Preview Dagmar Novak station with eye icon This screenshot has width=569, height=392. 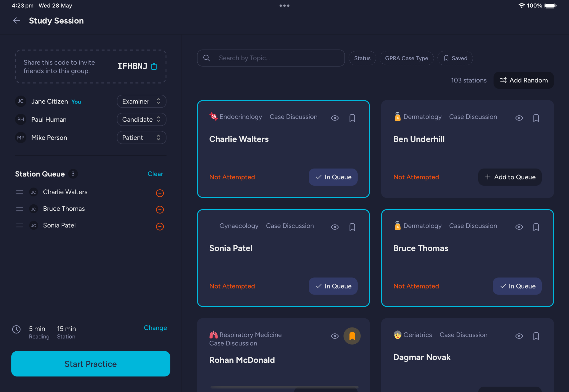(x=519, y=336)
